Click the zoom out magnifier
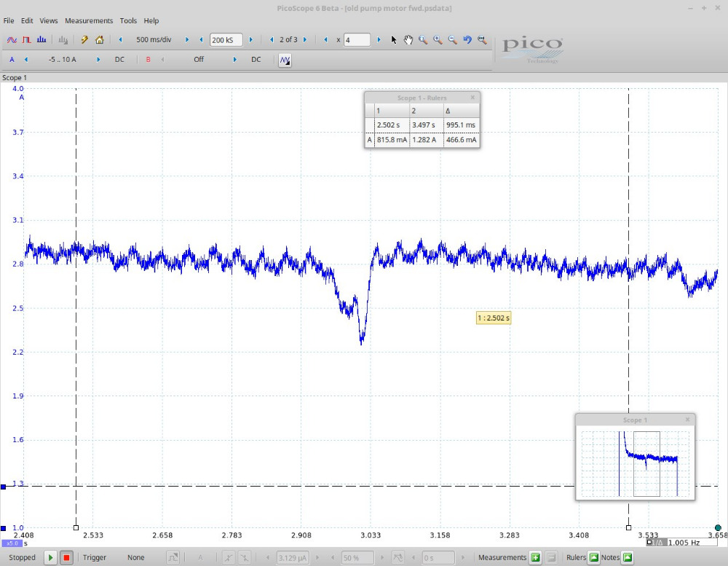Screen dimensions: 728x566 [452, 39]
